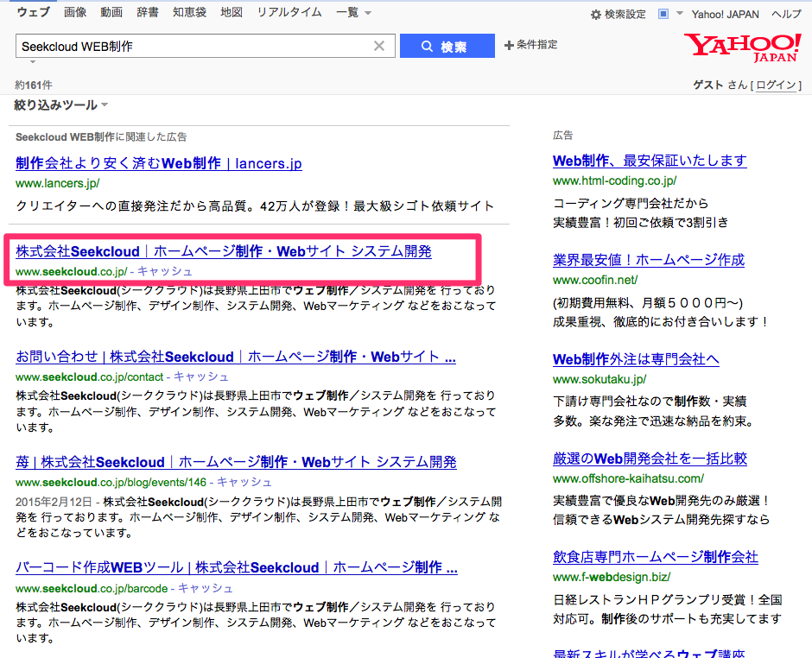Screen dimensions: 812x658
Task: Open the Web制作外注は専門会社へ ad
Action: (x=636, y=359)
